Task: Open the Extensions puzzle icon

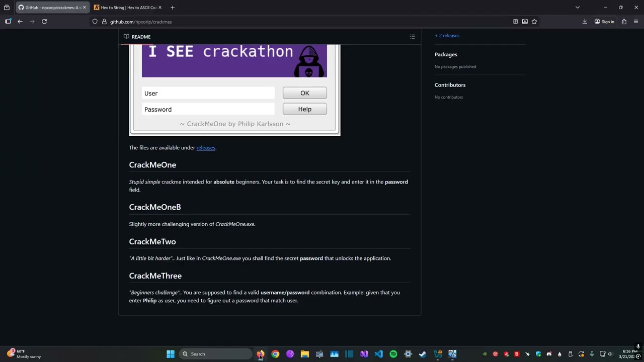Action: [624, 22]
